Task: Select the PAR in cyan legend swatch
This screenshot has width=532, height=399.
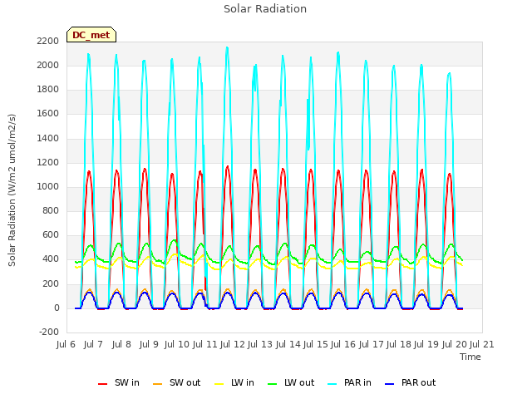Action: click(332, 384)
